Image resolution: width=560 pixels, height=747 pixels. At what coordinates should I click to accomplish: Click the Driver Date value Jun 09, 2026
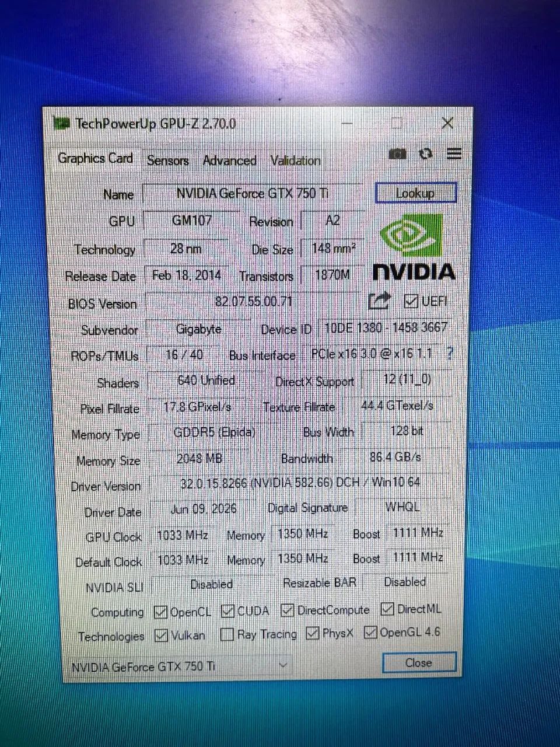204,509
